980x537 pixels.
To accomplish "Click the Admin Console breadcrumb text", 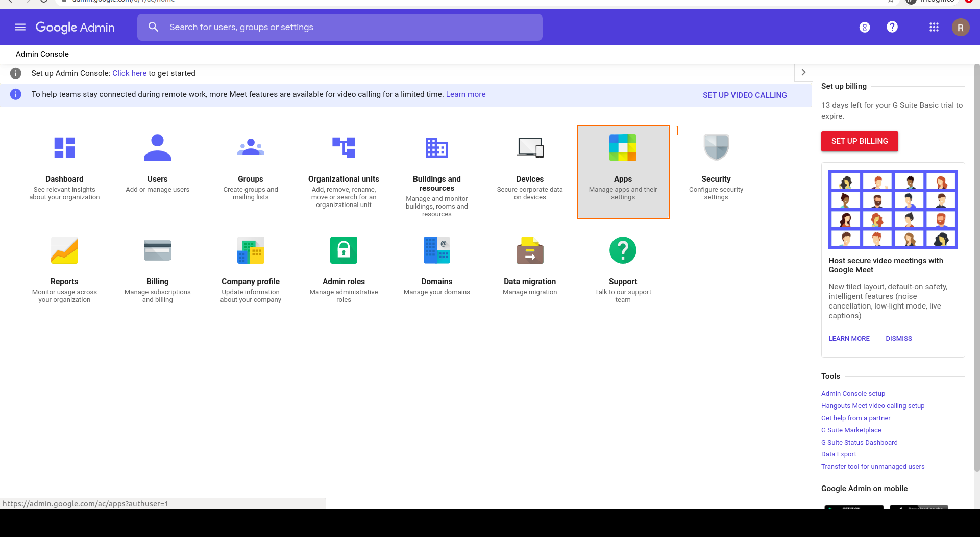I will point(42,54).
